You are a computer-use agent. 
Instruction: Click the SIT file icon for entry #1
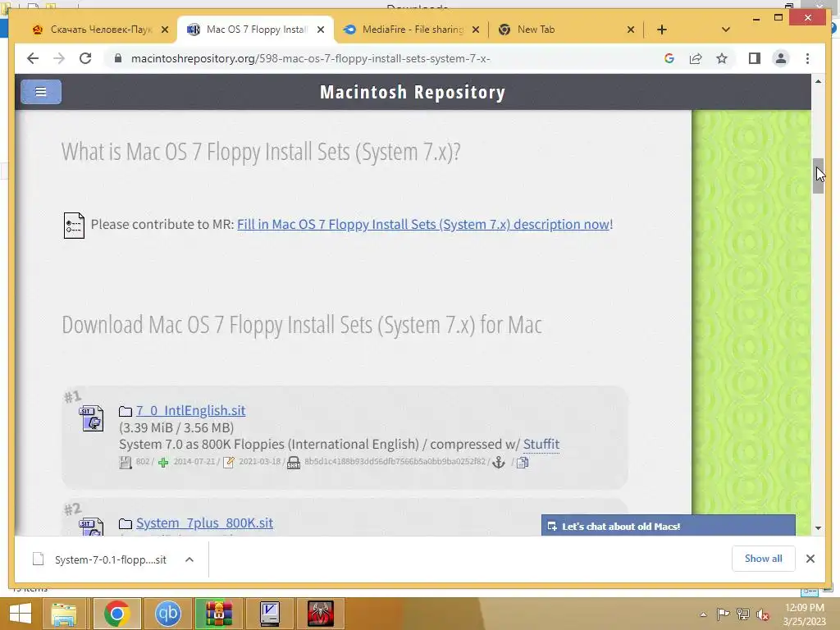92,418
